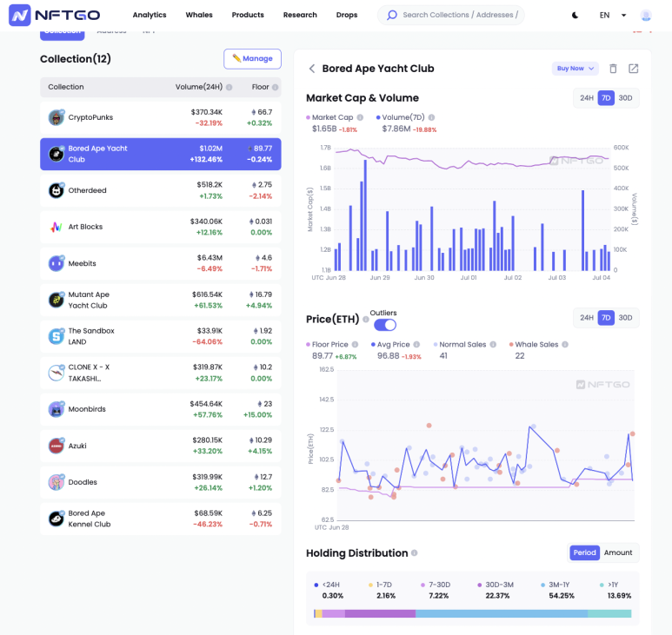
Task: Delete Bored Ape Yacht Club with trash icon
Action: (613, 69)
